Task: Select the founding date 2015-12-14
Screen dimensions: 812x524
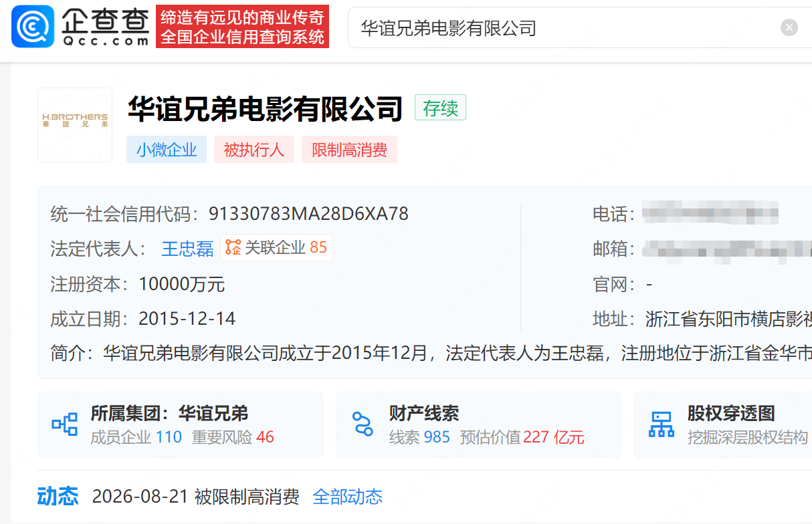Action: coord(187,319)
